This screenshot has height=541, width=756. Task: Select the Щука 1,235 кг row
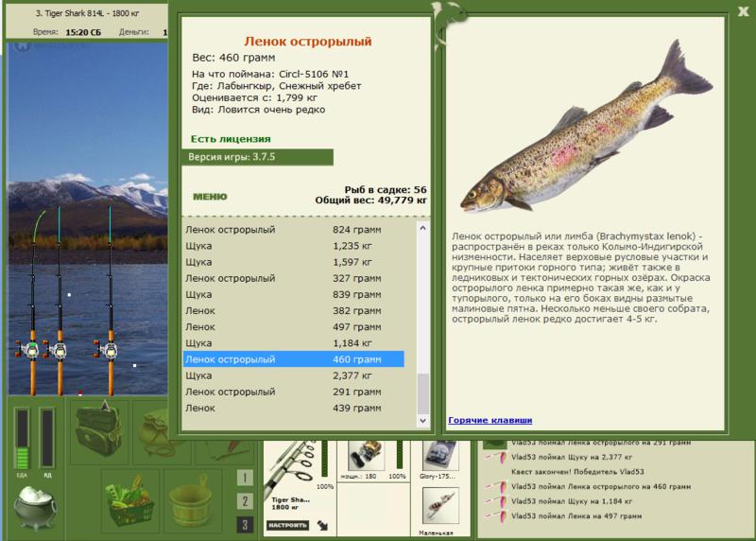coord(293,246)
